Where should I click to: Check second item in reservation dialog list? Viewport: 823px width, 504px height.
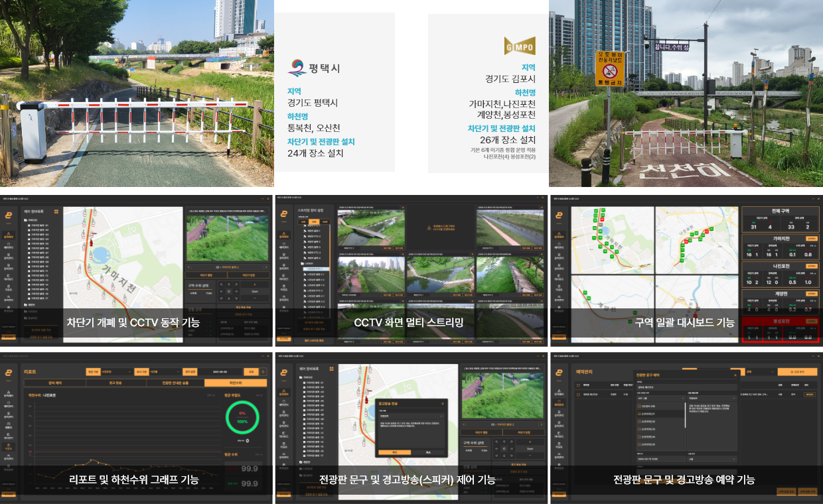click(640, 414)
